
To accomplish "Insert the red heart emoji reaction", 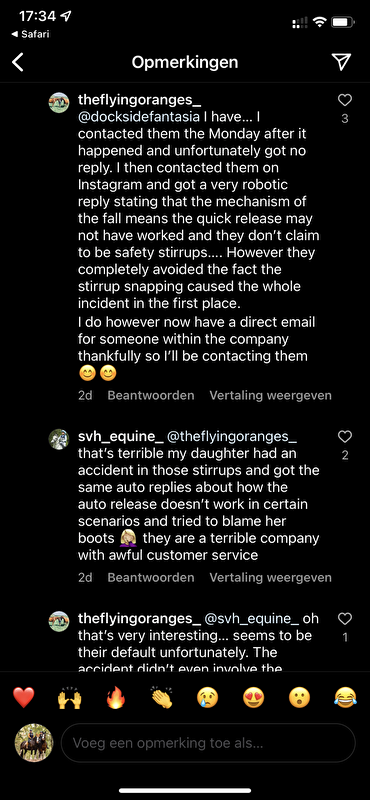I will [x=23, y=697].
